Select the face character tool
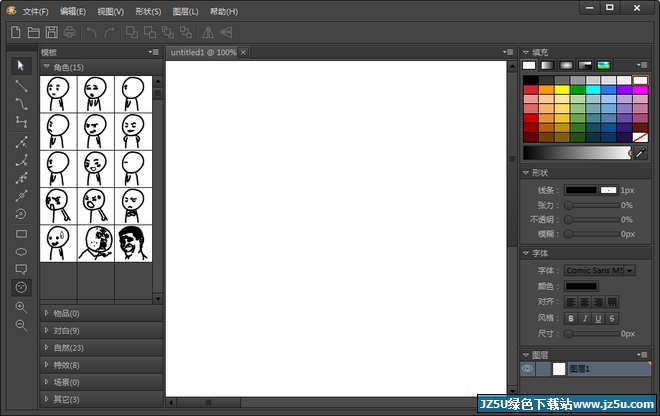 [21, 288]
